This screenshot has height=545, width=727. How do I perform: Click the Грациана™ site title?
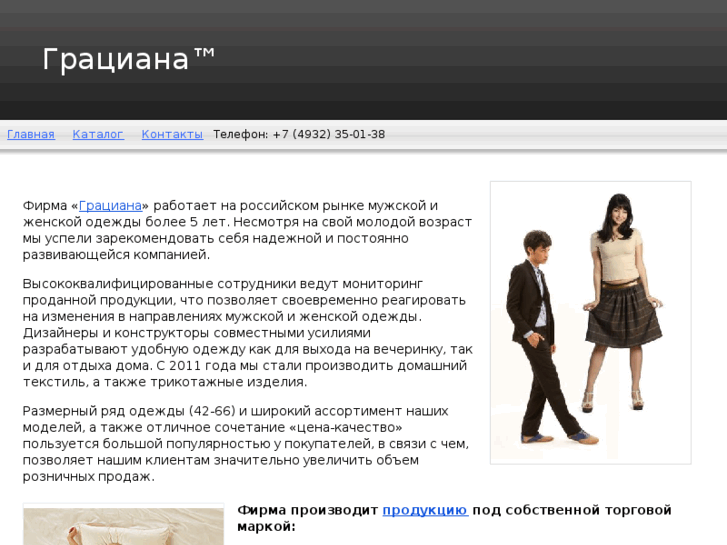pos(128,59)
